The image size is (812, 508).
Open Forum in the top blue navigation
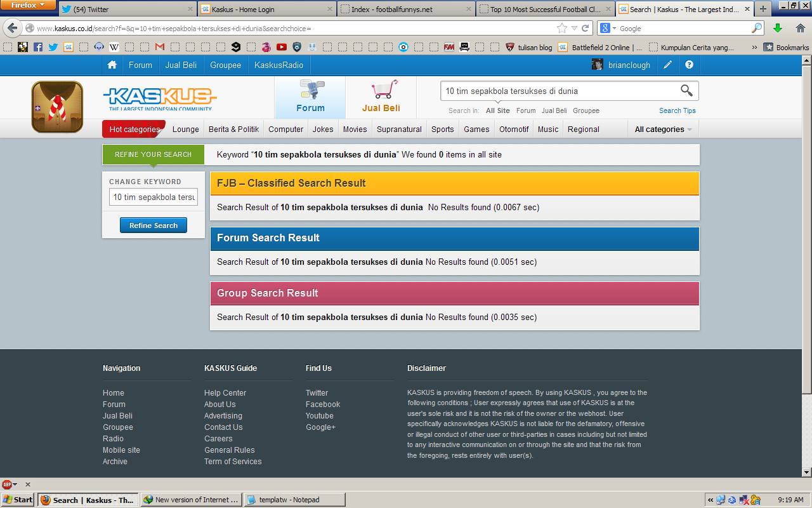140,65
